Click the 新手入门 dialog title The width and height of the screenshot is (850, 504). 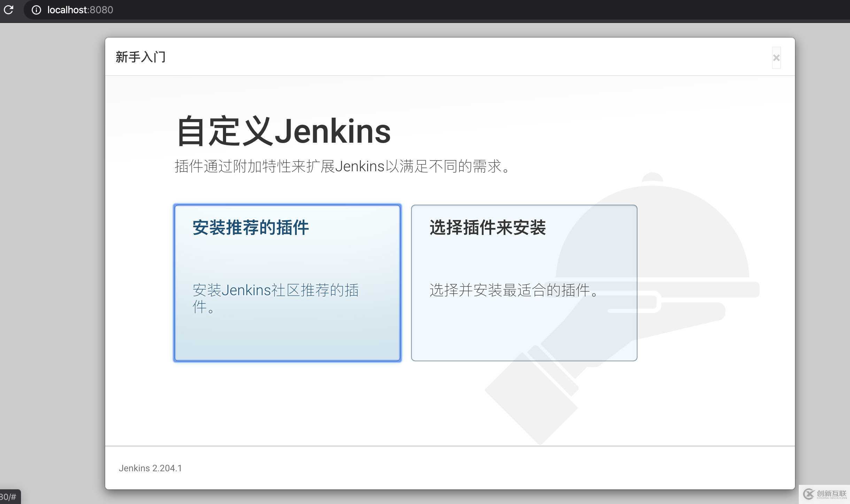[141, 57]
